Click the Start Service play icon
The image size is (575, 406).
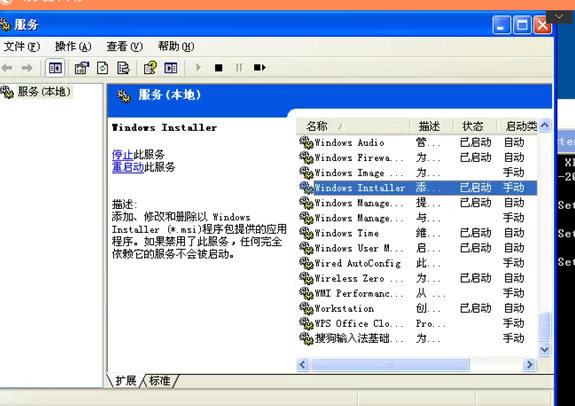[x=198, y=67]
